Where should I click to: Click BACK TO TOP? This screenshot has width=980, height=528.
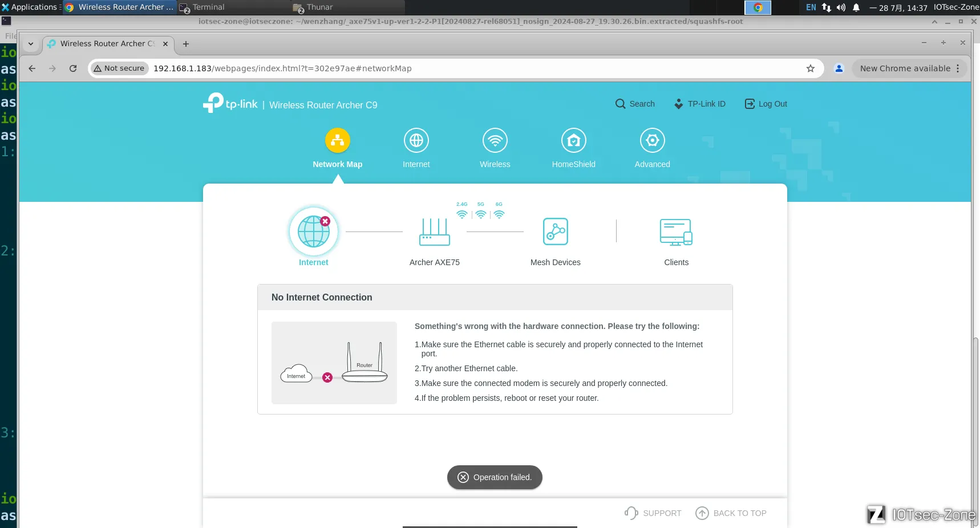click(731, 513)
